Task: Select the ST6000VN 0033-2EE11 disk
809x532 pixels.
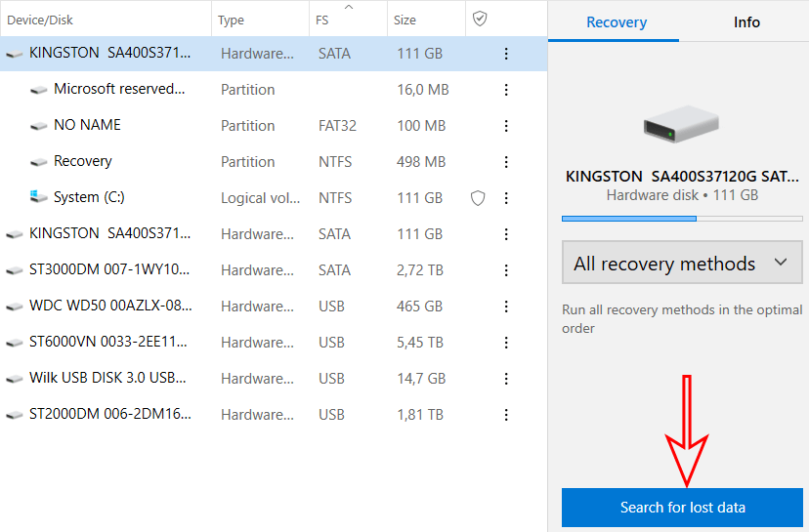Action: point(274,343)
